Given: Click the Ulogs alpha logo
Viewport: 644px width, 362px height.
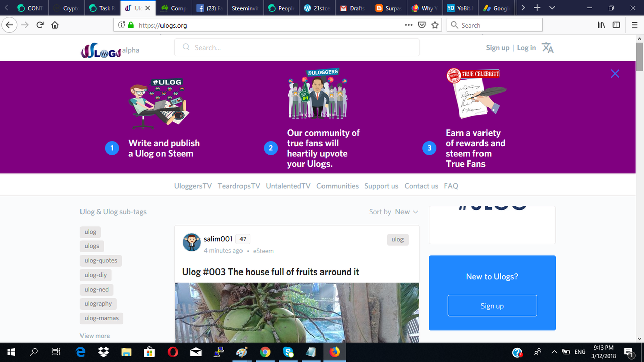Looking at the screenshot, I should (110, 50).
